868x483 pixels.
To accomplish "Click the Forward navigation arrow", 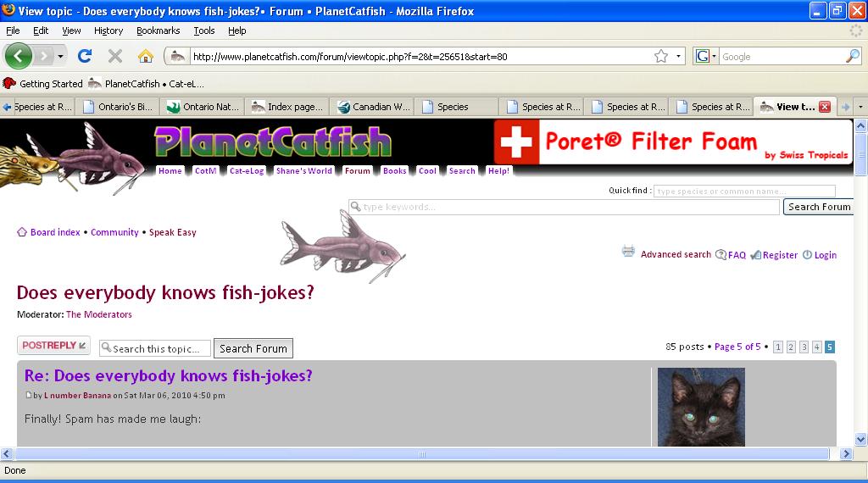I will click(43, 56).
